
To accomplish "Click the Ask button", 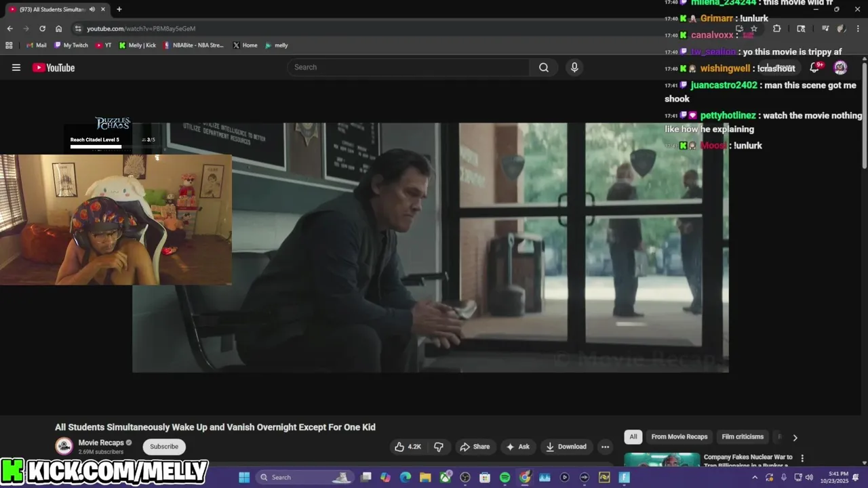I will 517,447.
